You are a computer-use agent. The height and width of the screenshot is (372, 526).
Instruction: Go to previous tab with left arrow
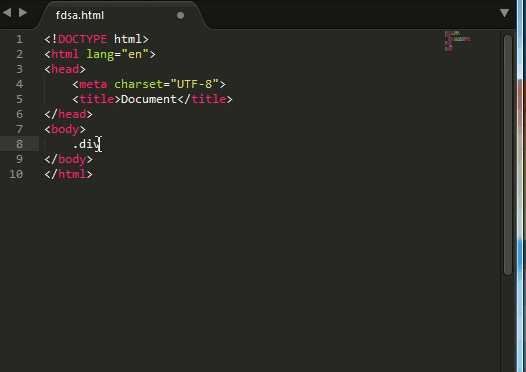coord(7,13)
